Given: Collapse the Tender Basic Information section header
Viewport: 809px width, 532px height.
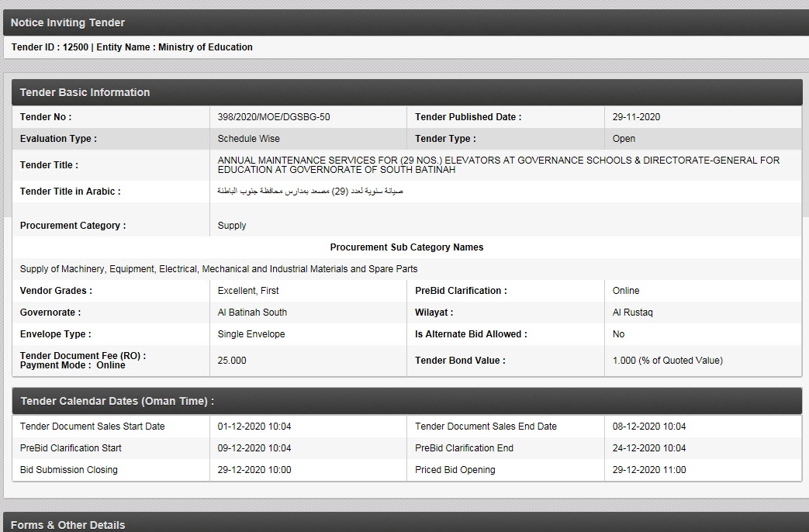Looking at the screenshot, I should click(x=85, y=92).
